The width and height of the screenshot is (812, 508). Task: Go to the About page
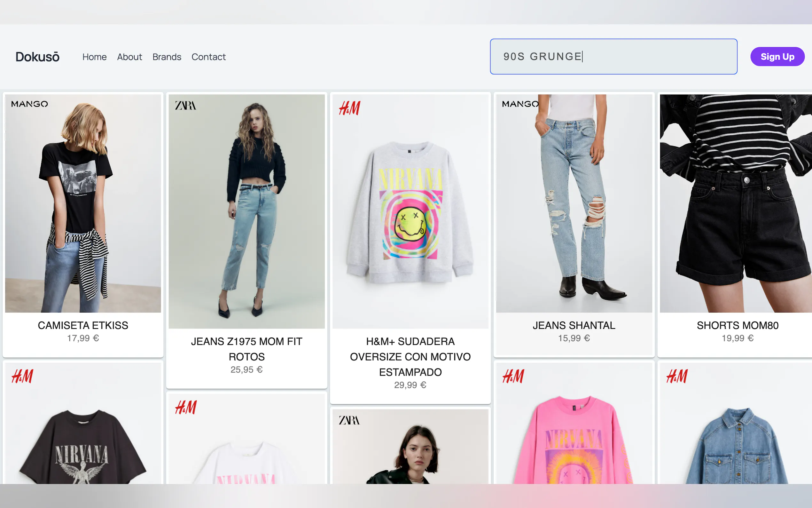coord(129,57)
